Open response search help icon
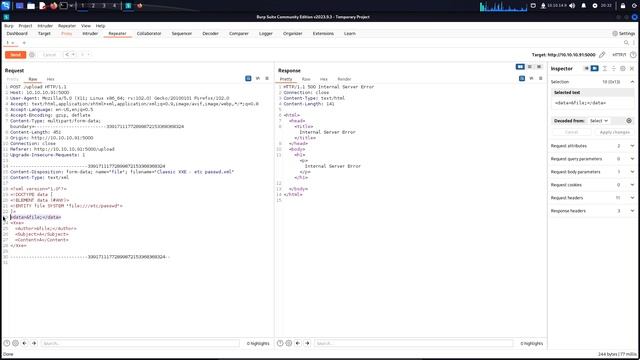This screenshot has height=360, width=640. [x=280, y=343]
